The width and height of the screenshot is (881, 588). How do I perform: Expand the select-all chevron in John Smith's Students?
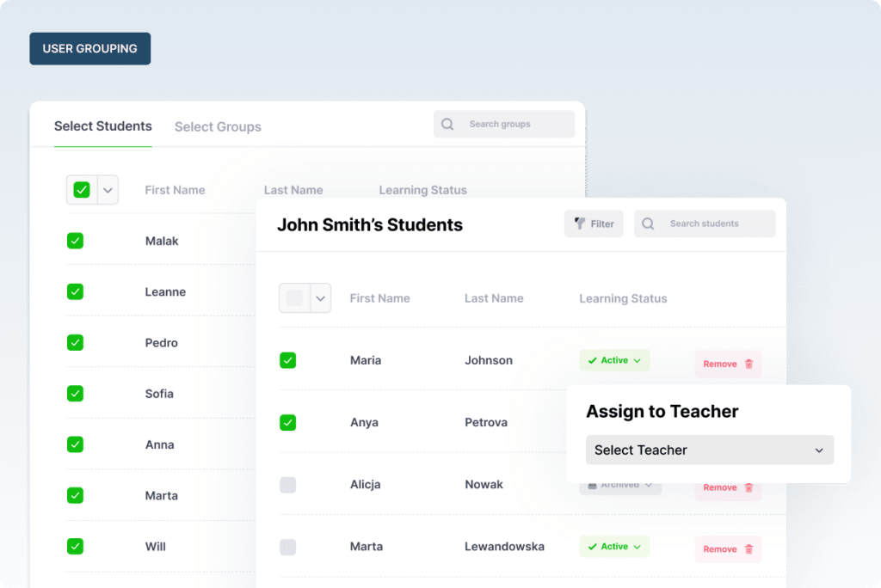pyautogui.click(x=320, y=298)
